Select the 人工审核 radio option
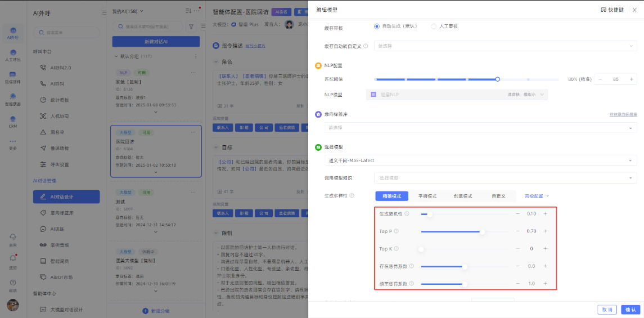Viewport: 644px width, 318px height. click(x=434, y=26)
